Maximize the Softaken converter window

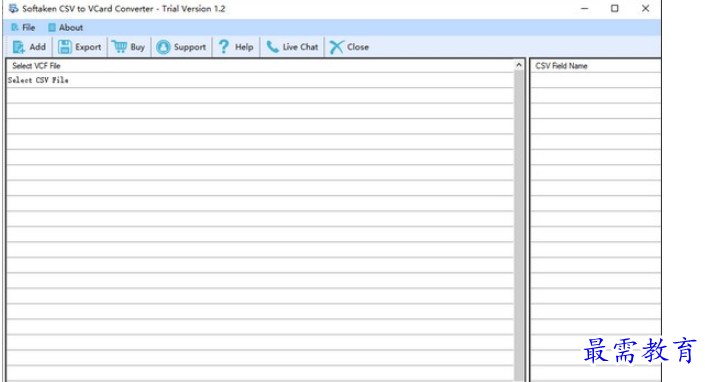(615, 9)
